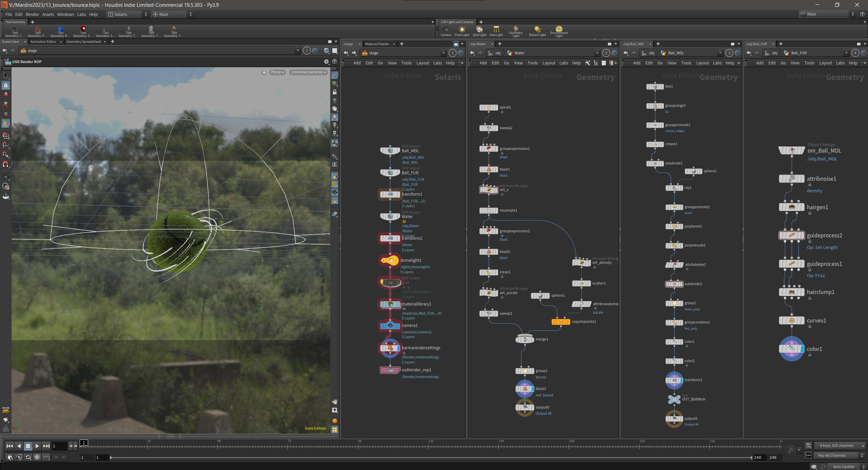Image resolution: width=868 pixels, height=470 pixels.
Task: Toggle audio playback icon in playbar
Action: pyautogui.click(x=19, y=457)
